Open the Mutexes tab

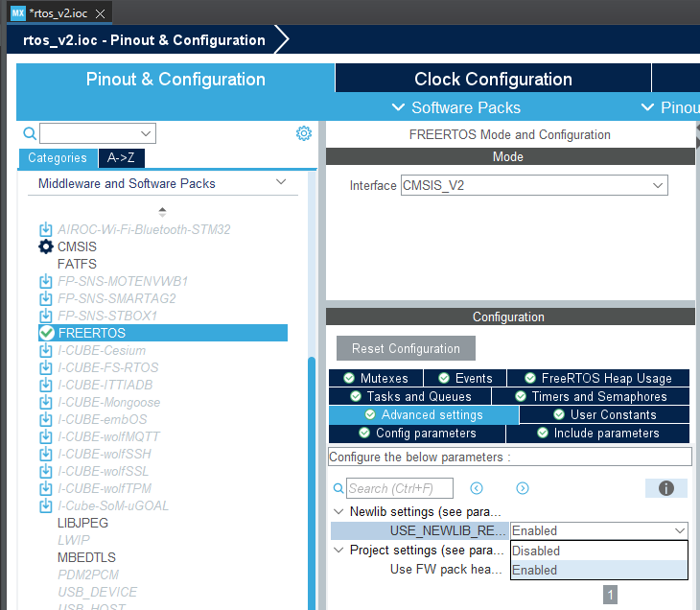pyautogui.click(x=376, y=378)
